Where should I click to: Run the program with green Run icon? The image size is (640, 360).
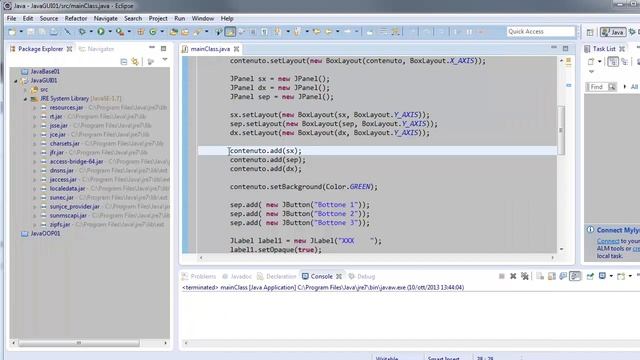coord(101,31)
